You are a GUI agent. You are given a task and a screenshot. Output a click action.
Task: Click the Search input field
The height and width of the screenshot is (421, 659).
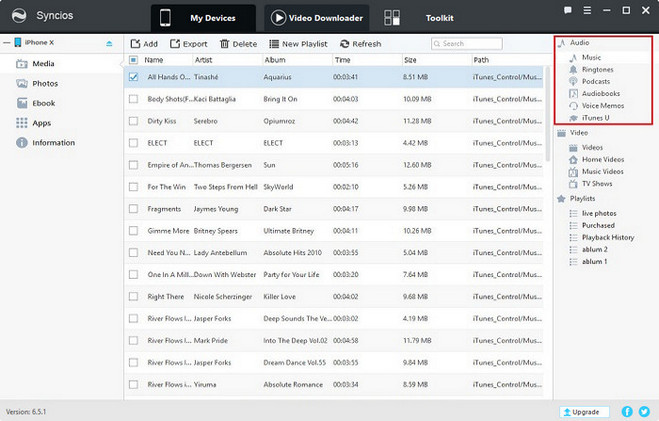click(467, 44)
